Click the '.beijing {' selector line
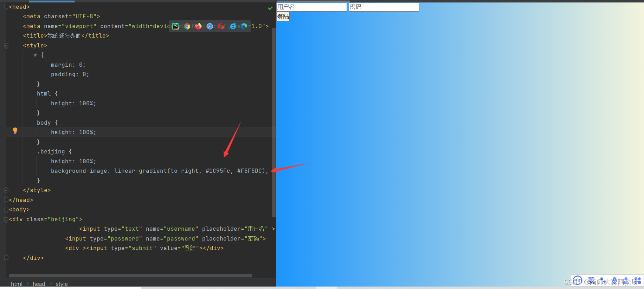Image resolution: width=644 pixels, height=289 pixels. [x=54, y=152]
